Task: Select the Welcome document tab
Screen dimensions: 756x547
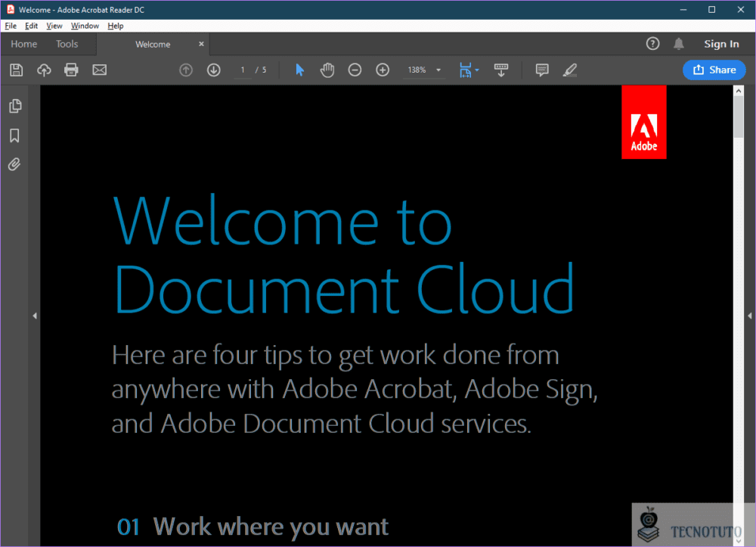Action: pos(153,45)
